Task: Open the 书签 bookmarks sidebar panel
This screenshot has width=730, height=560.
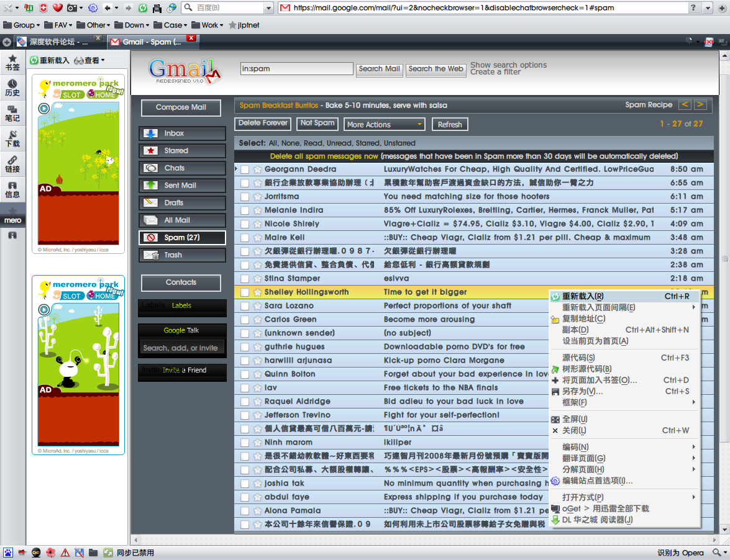Action: (x=12, y=62)
